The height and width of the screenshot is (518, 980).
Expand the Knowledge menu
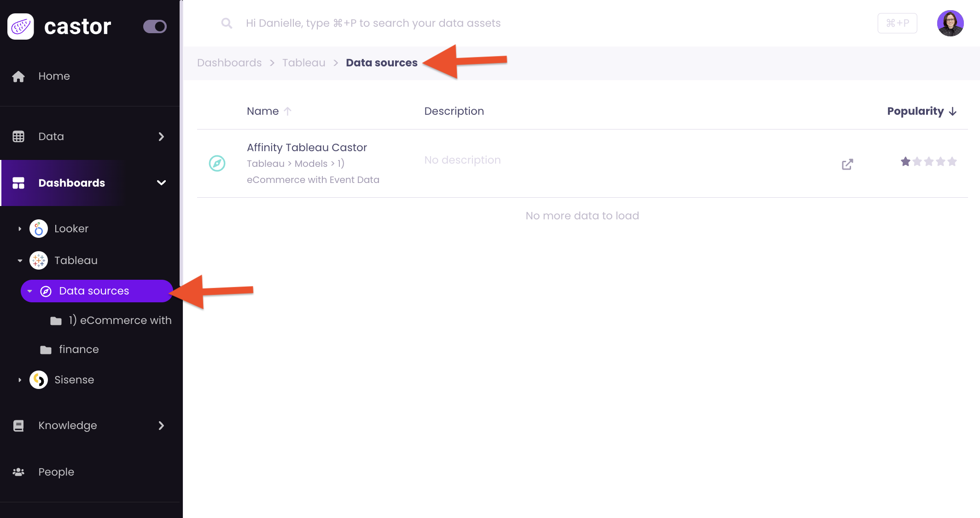[161, 425]
